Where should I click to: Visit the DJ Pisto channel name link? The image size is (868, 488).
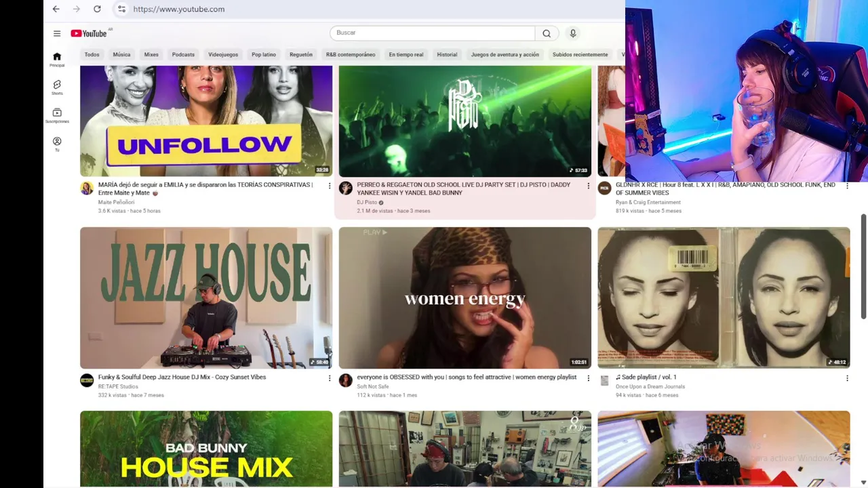point(367,202)
